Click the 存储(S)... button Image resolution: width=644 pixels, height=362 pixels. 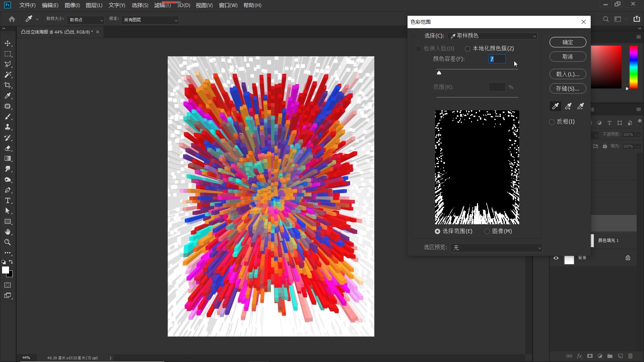[568, 88]
